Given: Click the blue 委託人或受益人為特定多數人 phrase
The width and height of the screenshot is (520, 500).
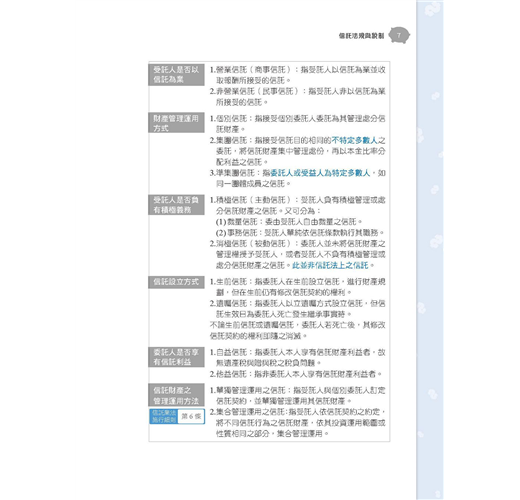Looking at the screenshot, I should 320,173.
